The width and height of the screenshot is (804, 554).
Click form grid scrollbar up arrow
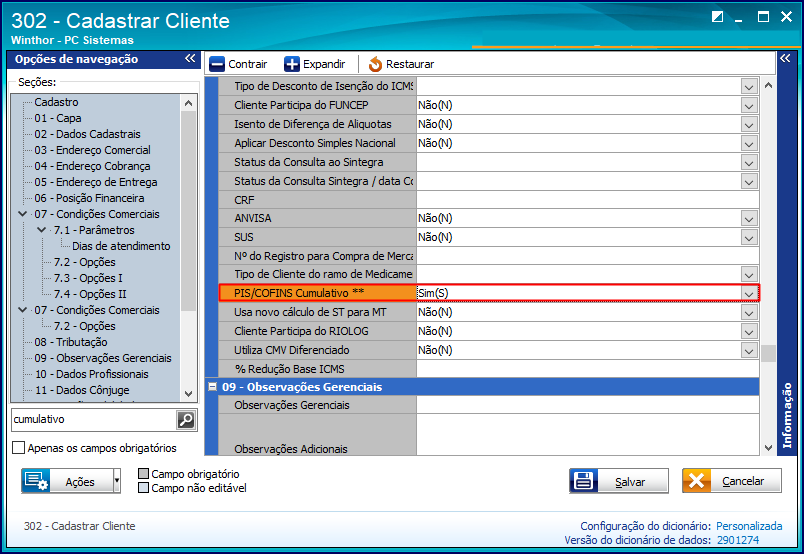(x=768, y=85)
